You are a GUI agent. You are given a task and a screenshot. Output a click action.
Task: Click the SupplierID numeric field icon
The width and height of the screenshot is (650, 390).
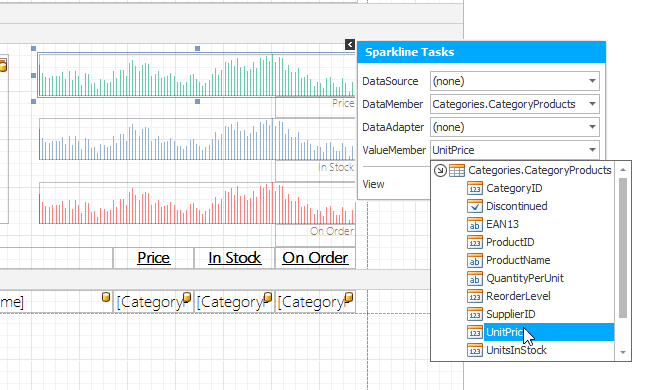[x=475, y=314]
